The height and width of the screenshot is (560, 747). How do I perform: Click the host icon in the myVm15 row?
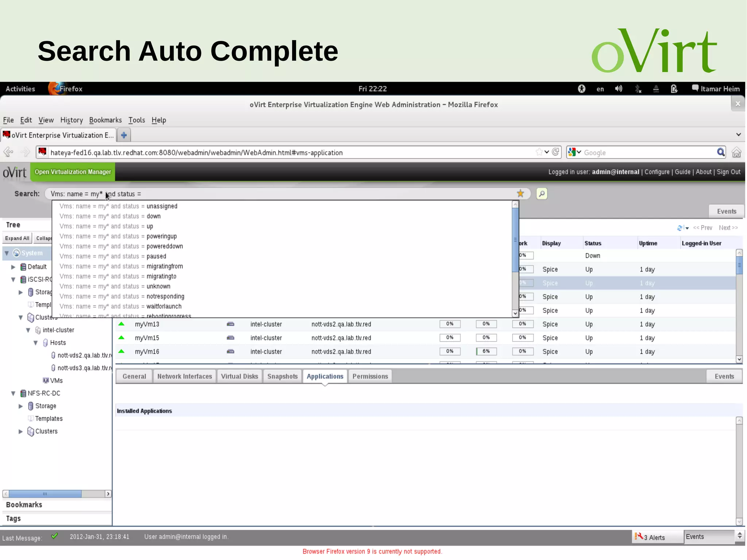click(231, 338)
